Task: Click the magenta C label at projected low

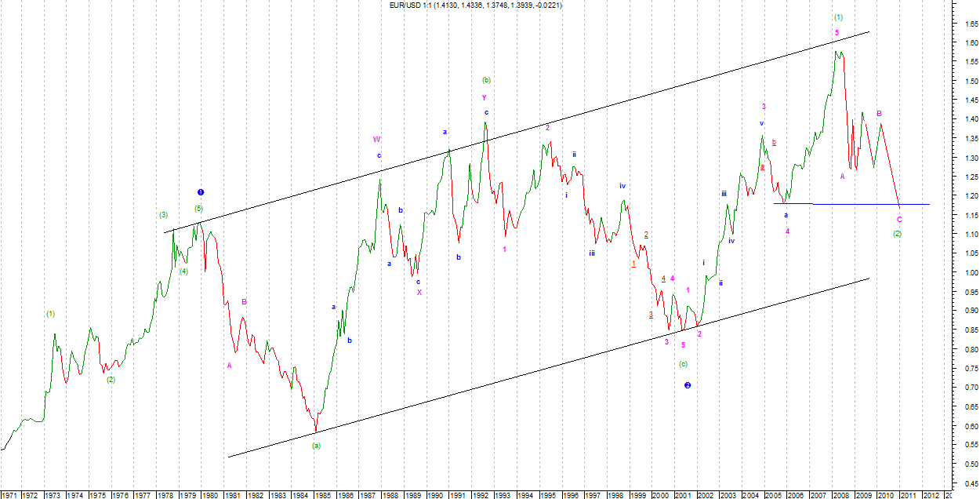Action: pyautogui.click(x=899, y=220)
